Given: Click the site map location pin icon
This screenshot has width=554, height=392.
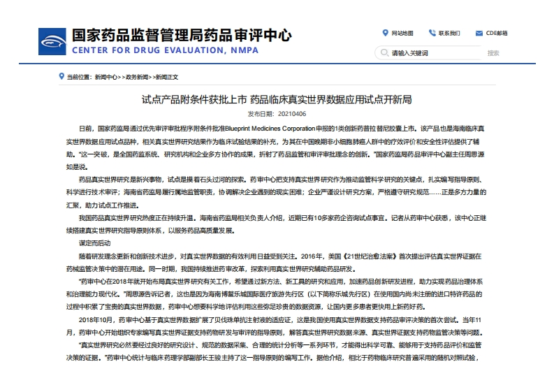Looking at the screenshot, I should (385, 33).
